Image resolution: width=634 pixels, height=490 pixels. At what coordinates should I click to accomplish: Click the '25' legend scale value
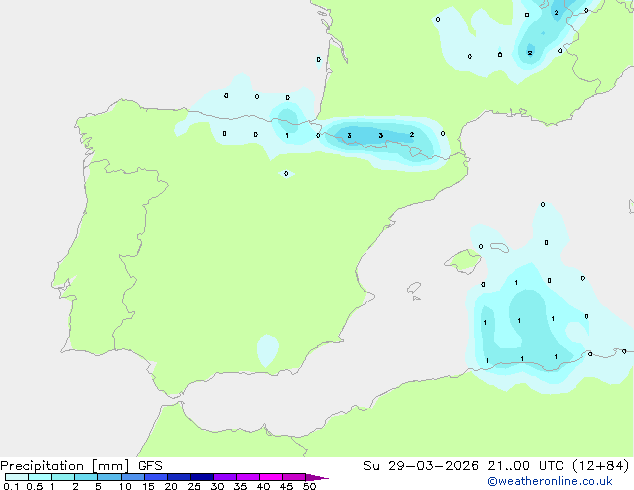(x=194, y=486)
